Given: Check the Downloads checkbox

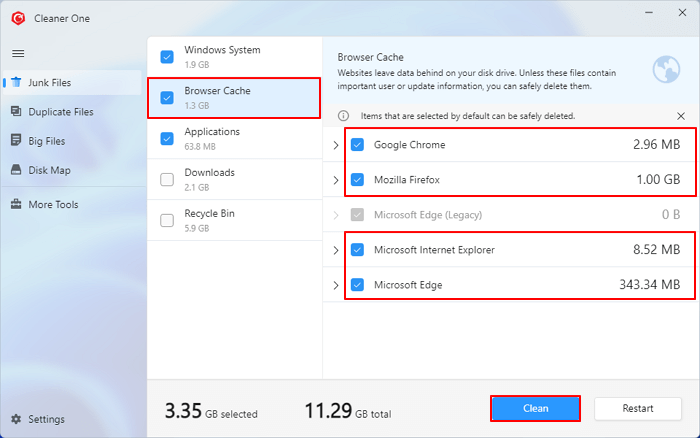Looking at the screenshot, I should [x=167, y=179].
